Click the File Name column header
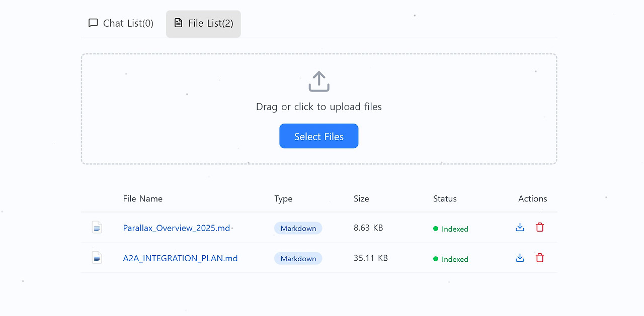The height and width of the screenshot is (316, 644). (142, 198)
